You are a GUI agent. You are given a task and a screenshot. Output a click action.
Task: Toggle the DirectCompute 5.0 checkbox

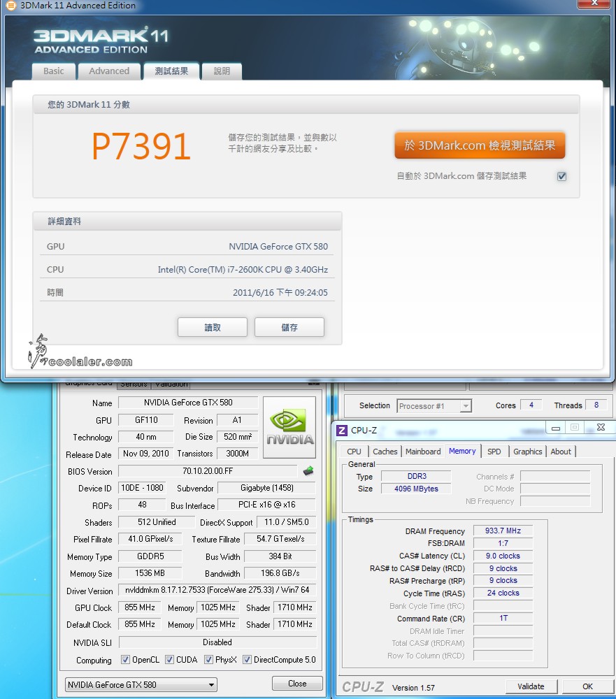point(247,659)
